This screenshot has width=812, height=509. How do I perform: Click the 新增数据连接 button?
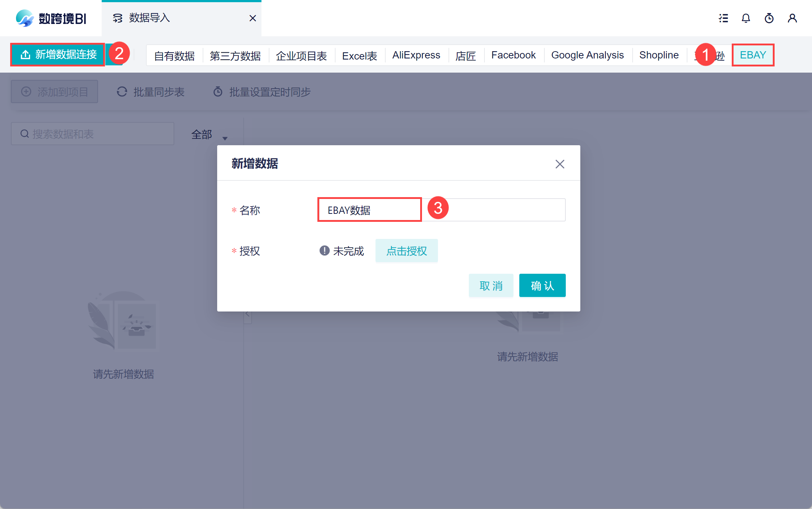pos(58,54)
